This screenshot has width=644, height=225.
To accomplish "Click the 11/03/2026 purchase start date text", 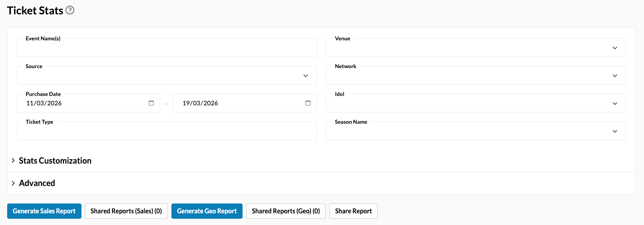I will tap(44, 103).
